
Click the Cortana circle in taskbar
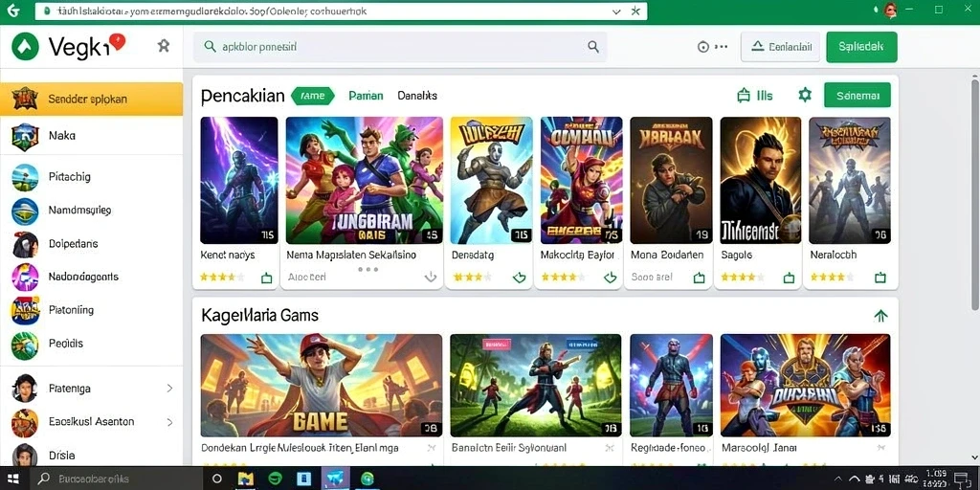coord(217,479)
